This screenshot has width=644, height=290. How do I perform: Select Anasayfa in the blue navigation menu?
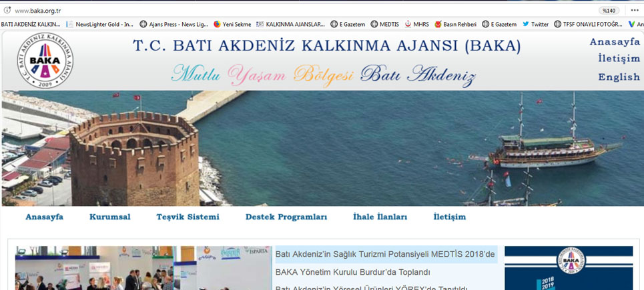(x=44, y=217)
